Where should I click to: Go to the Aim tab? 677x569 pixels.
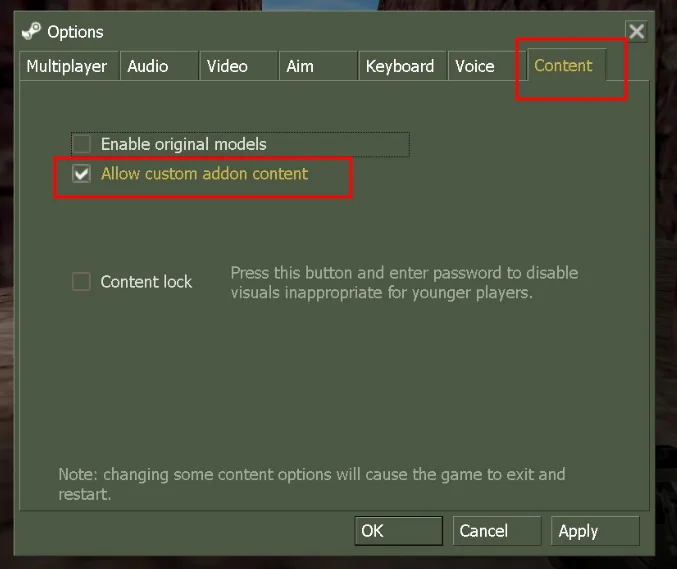(x=318, y=66)
